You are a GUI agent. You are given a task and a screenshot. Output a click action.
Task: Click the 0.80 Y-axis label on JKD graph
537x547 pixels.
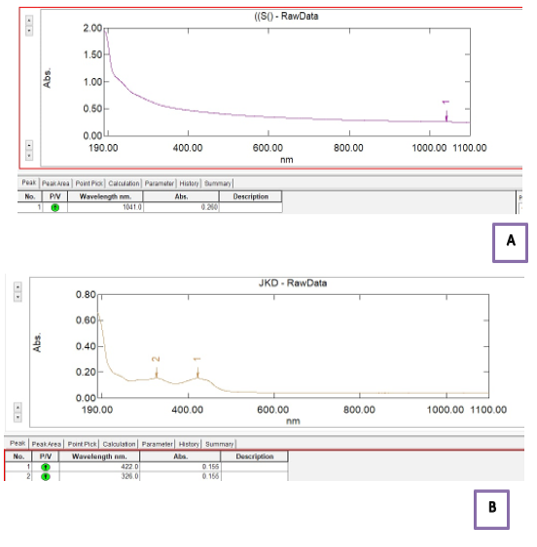pos(85,295)
